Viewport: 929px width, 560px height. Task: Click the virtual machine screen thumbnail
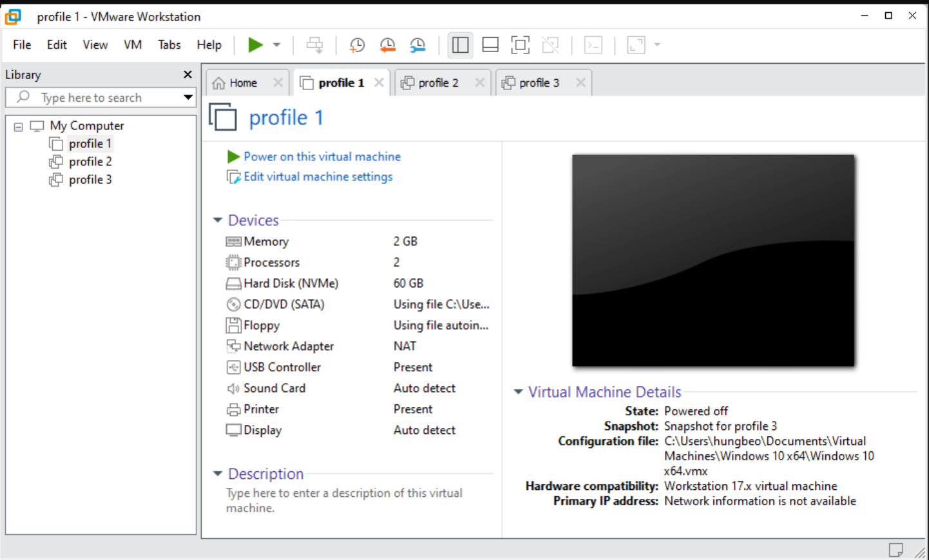(x=713, y=261)
